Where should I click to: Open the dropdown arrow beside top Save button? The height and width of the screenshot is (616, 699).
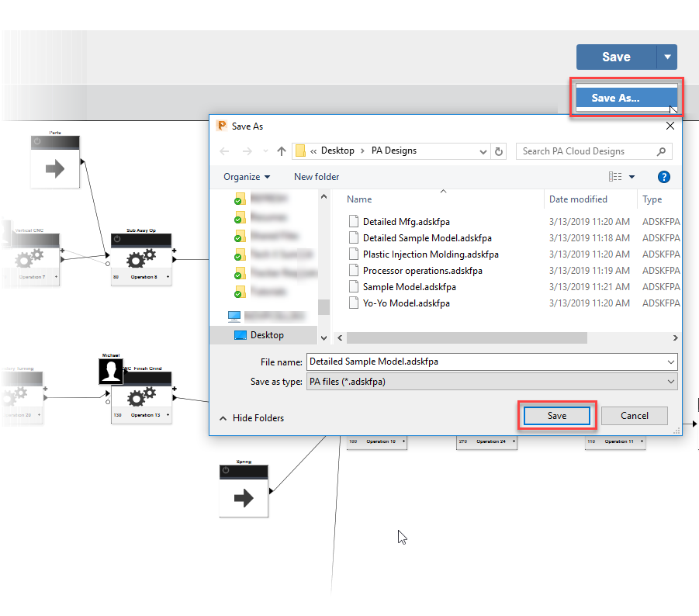[667, 57]
